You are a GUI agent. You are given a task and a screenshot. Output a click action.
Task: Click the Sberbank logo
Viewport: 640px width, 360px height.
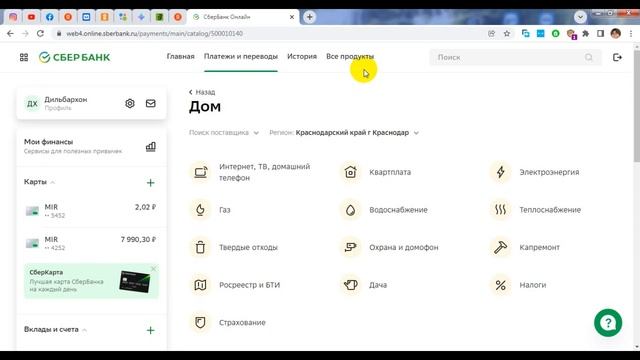click(74, 58)
